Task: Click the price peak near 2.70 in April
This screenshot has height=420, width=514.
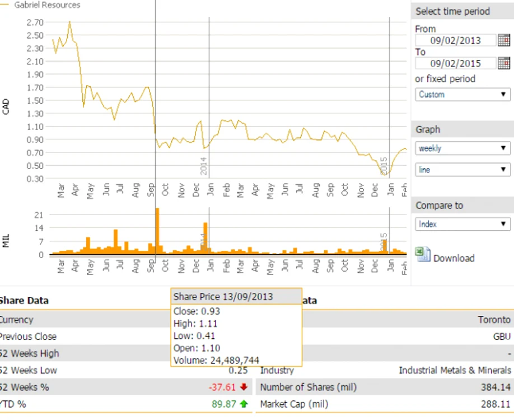Action: pyautogui.click(x=70, y=22)
